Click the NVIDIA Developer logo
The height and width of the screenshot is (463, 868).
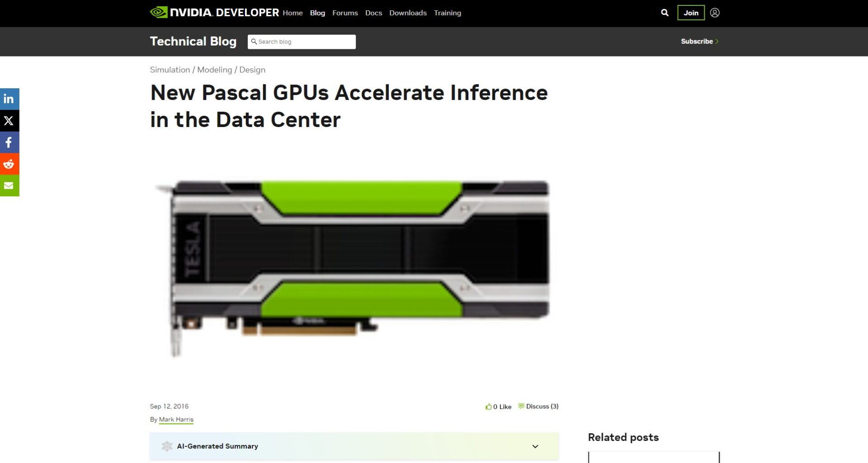pos(214,12)
